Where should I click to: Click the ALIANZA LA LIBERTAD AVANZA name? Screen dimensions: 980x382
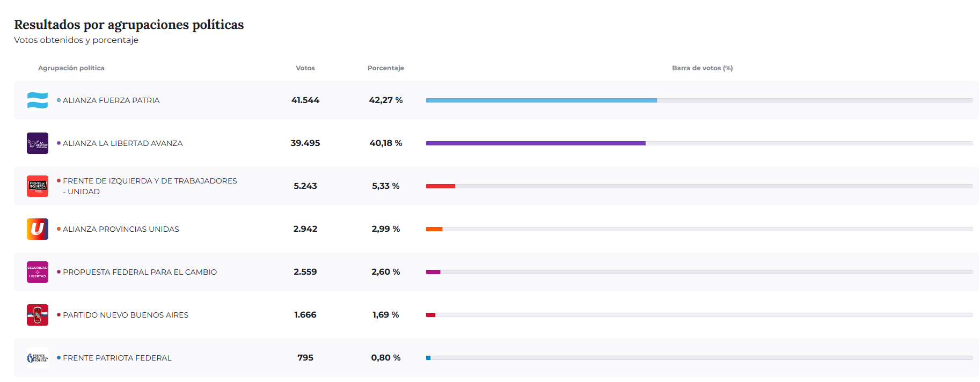pyautogui.click(x=122, y=143)
